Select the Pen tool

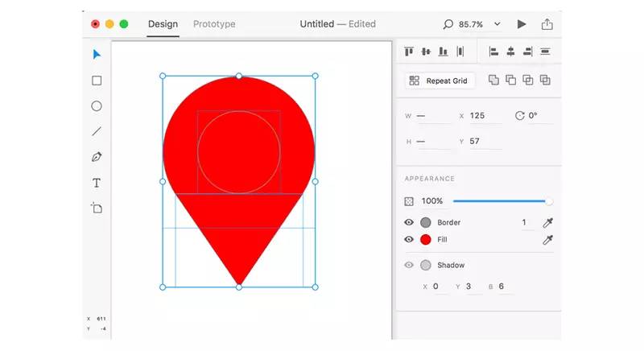[x=97, y=157]
